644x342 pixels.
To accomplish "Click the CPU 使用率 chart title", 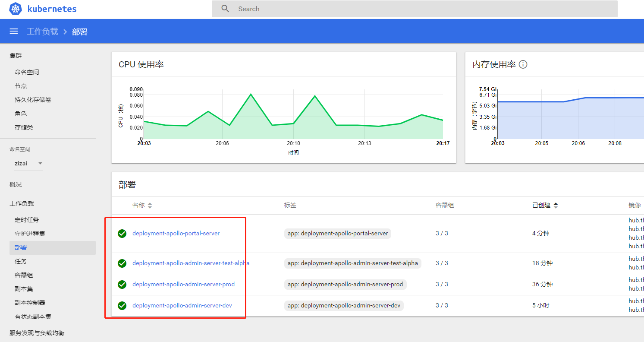I will click(141, 64).
